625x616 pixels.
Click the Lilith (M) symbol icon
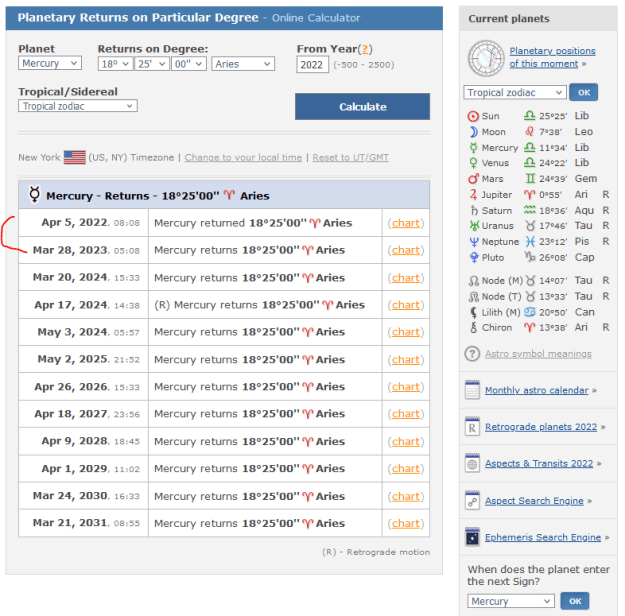pos(473,312)
